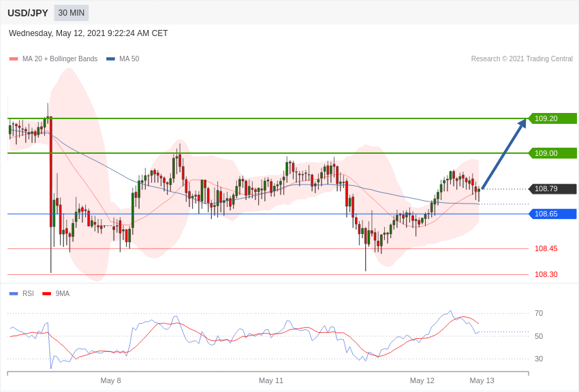Click the 108.79 current price tag
This screenshot has width=579, height=392.
click(553, 189)
